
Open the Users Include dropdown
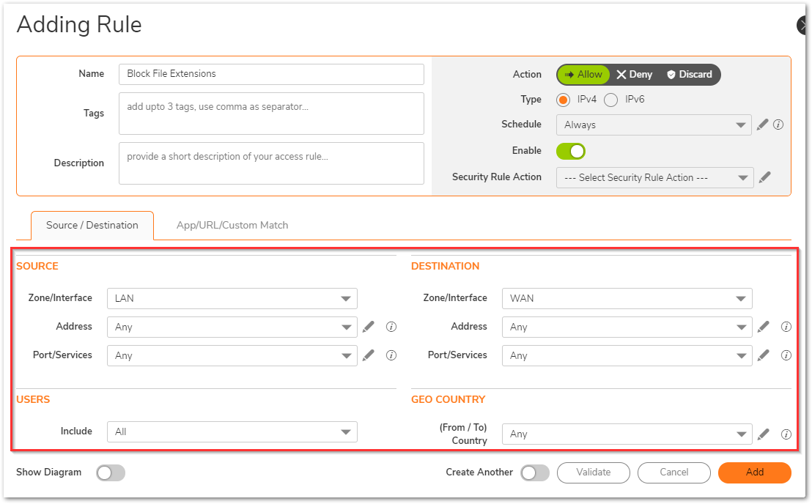click(232, 431)
